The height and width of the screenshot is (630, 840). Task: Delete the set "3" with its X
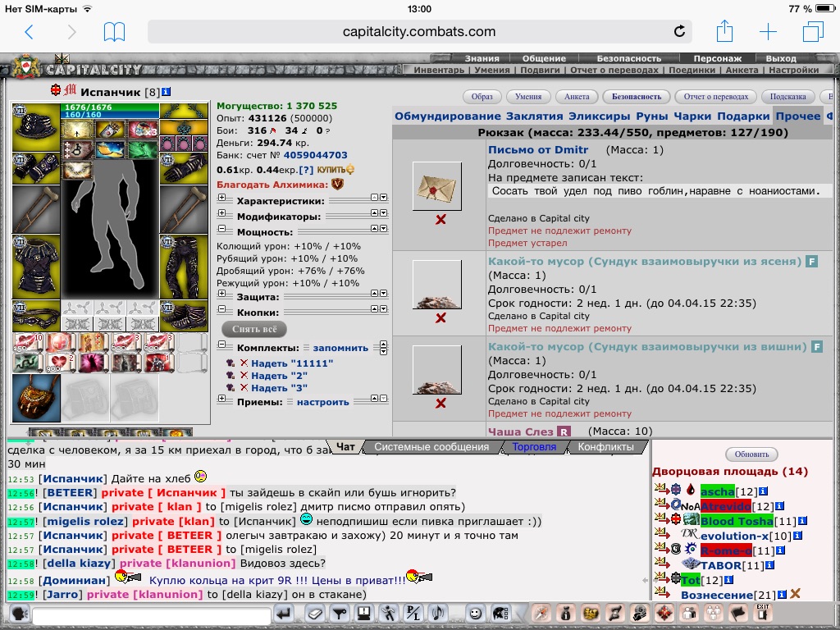coord(244,387)
